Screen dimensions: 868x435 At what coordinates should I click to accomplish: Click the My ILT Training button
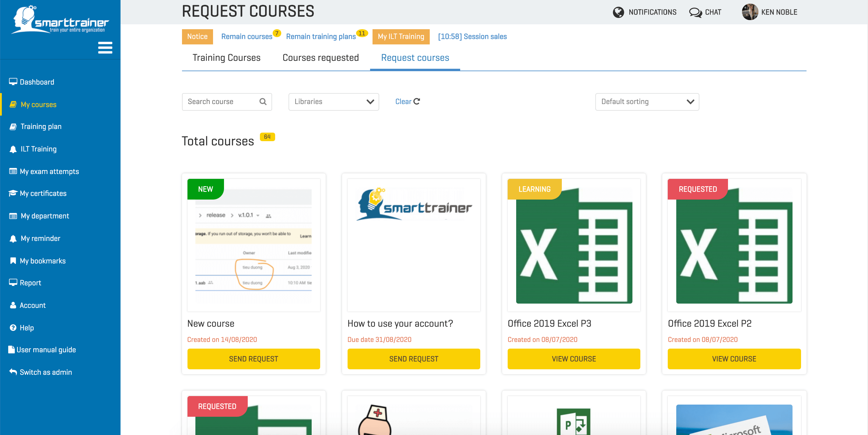[401, 37]
